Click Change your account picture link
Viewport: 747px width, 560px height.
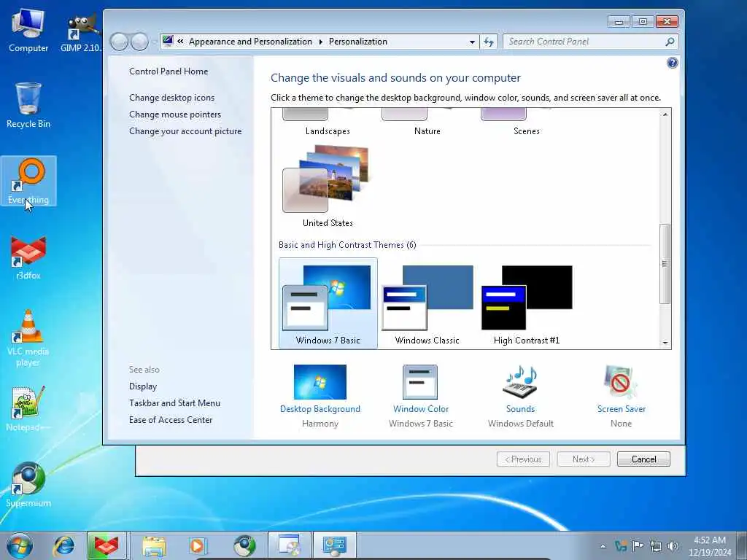pos(185,131)
